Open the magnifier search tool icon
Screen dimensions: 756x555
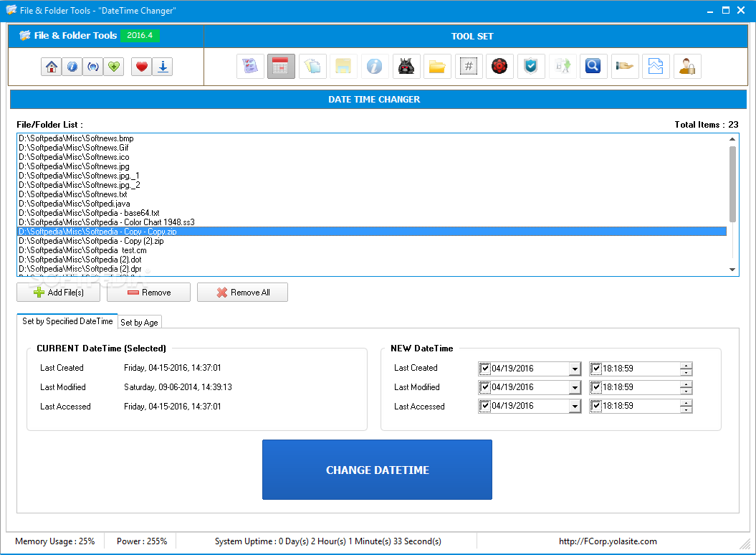593,66
